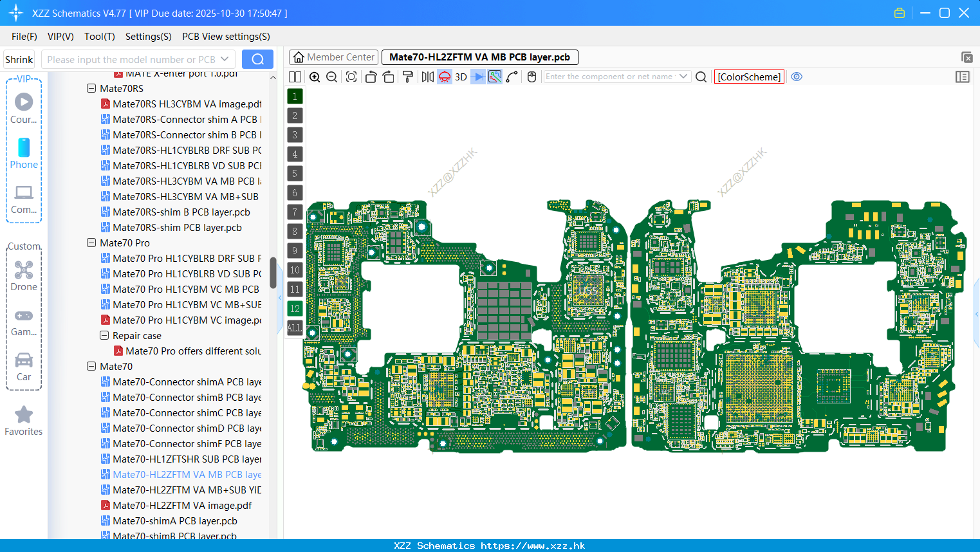Open the component name dropdown arrow
980x552 pixels.
coord(683,77)
